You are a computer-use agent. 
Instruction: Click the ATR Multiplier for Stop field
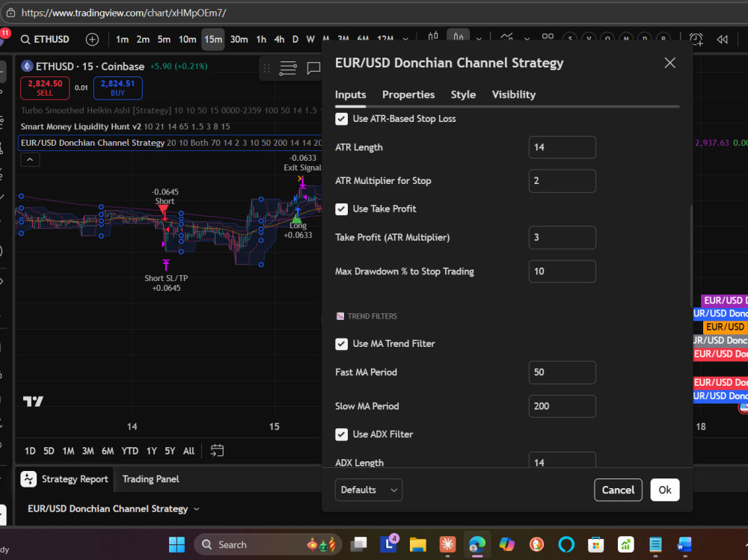(x=562, y=181)
